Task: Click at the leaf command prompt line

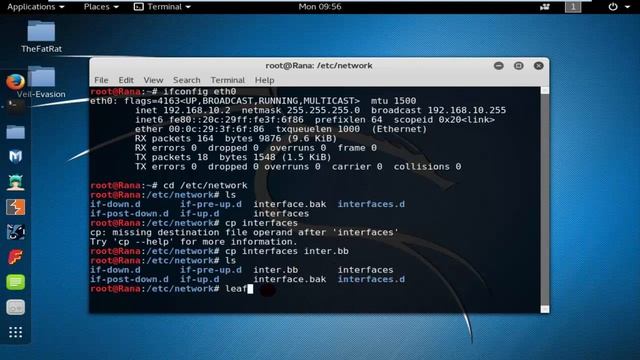Action: pyautogui.click(x=171, y=289)
